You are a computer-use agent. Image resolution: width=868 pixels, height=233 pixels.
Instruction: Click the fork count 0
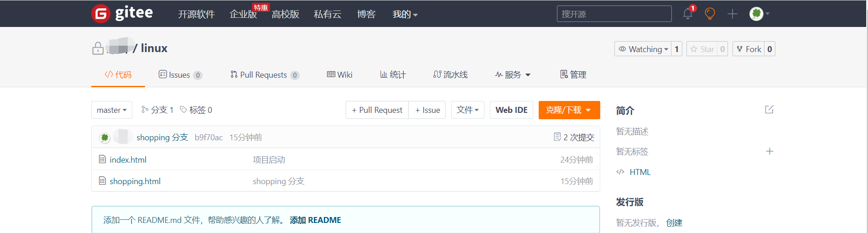coord(769,49)
